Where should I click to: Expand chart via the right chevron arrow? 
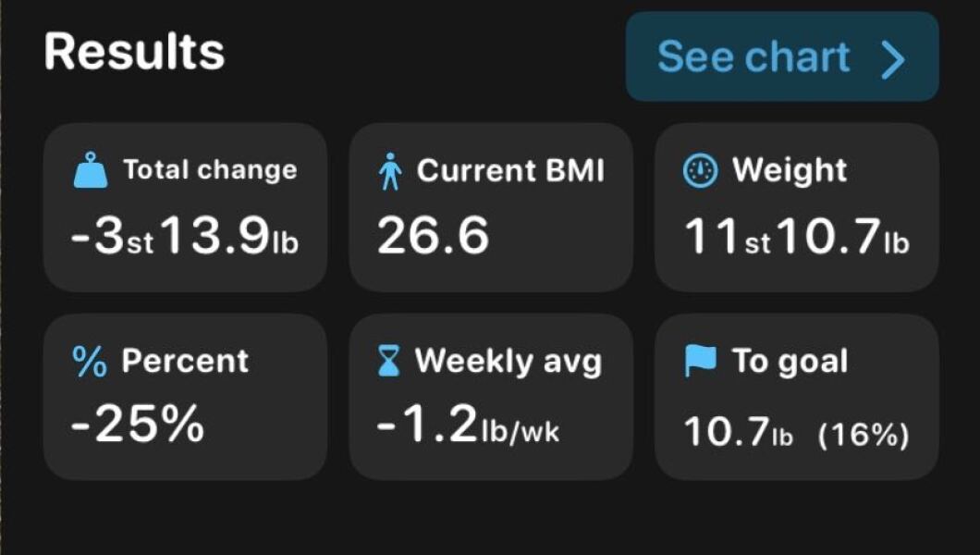(892, 58)
